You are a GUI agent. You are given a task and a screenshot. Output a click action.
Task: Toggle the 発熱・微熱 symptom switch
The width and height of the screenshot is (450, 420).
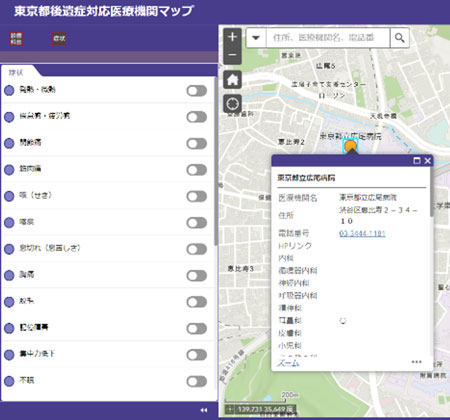[x=197, y=90]
